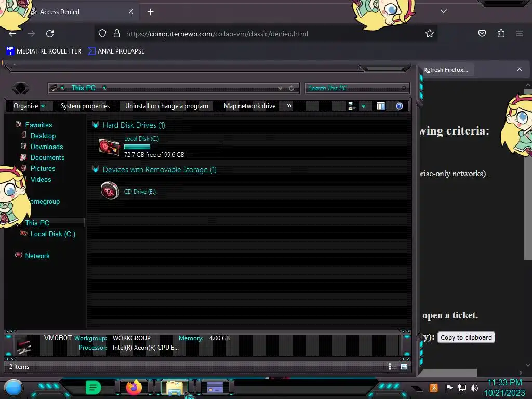Click Refresh Firefox button
The width and height of the screenshot is (532, 399).
(445, 70)
